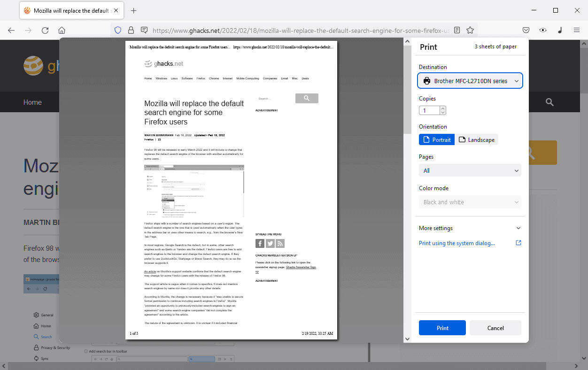Open the Pages dropdown
Screen dimensions: 588x370
470,170
